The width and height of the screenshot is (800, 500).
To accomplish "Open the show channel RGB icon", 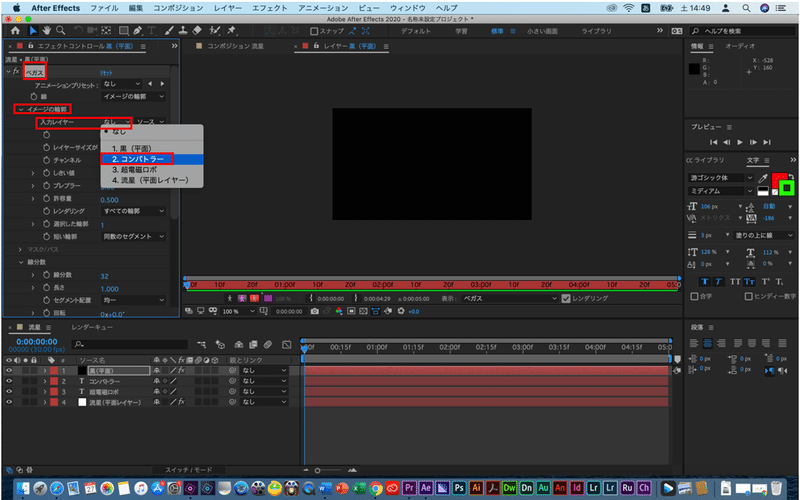I will [x=339, y=311].
